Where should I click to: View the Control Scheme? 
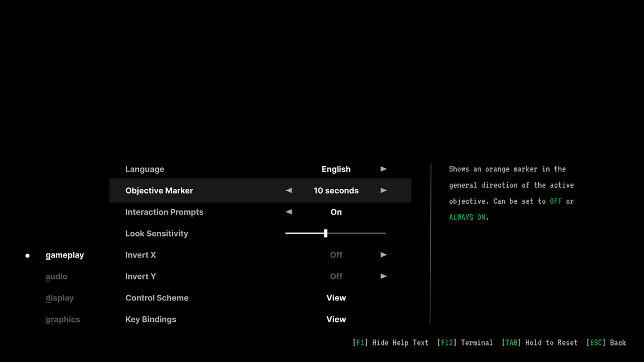point(336,298)
